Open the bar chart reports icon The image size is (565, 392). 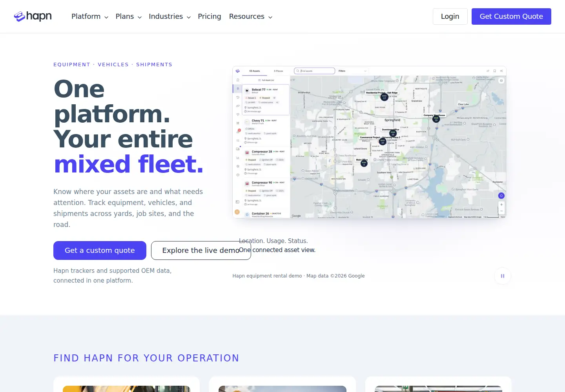point(238,158)
